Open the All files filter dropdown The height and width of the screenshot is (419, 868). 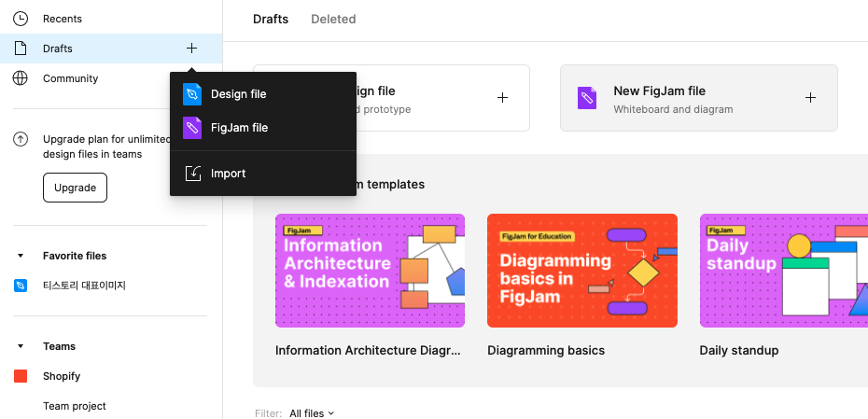[312, 413]
